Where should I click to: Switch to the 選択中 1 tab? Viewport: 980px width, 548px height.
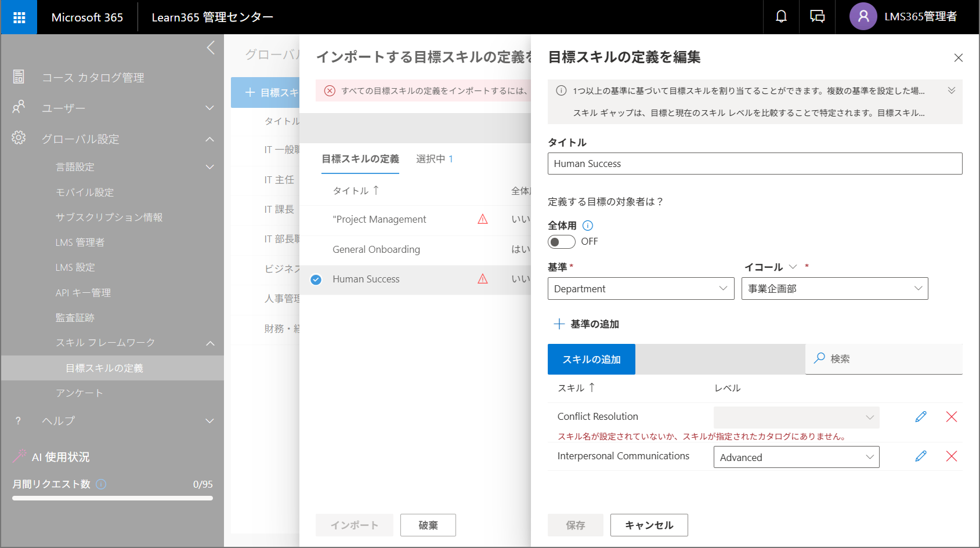pos(435,159)
